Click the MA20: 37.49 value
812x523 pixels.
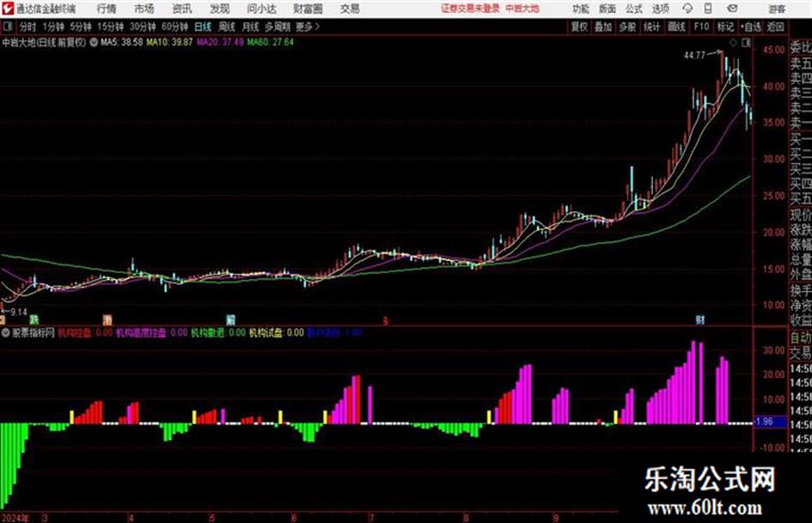pos(220,42)
